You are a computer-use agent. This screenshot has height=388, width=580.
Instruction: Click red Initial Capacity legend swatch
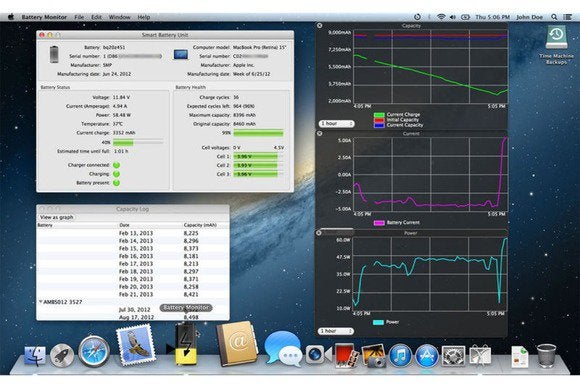379,120
